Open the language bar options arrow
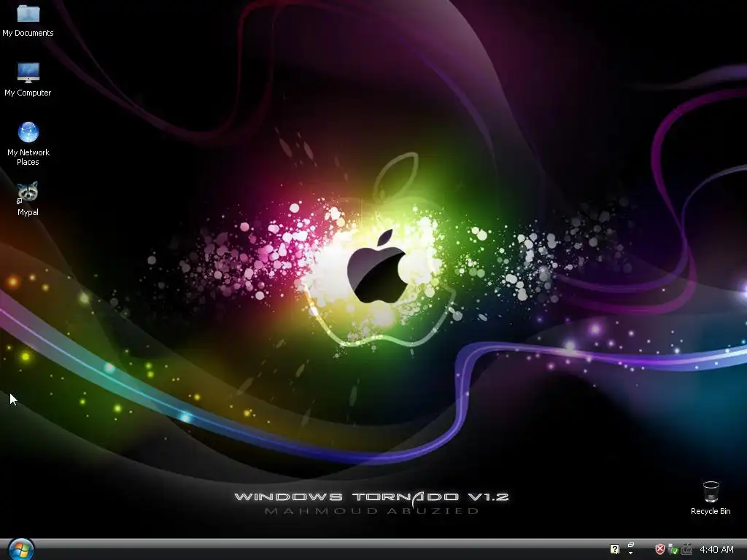747x560 pixels. (631, 553)
